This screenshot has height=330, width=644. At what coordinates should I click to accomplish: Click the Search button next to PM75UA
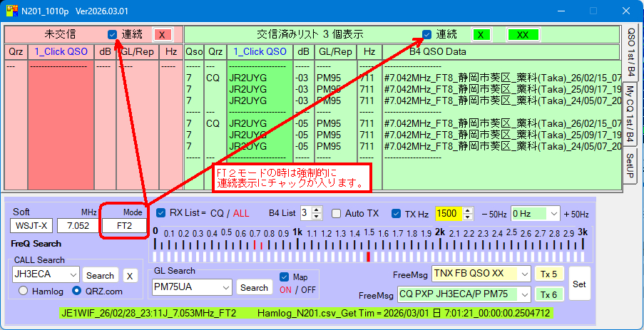coord(254,287)
